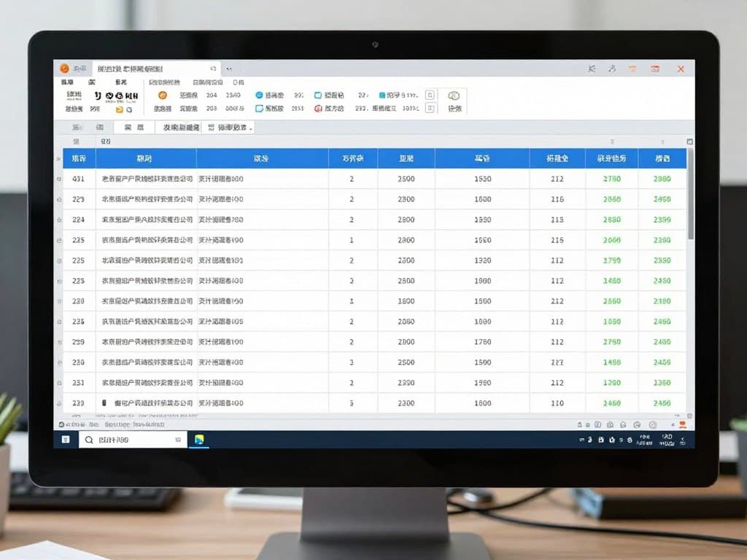
Task: Select the cell containing 1960
Action: click(x=482, y=383)
